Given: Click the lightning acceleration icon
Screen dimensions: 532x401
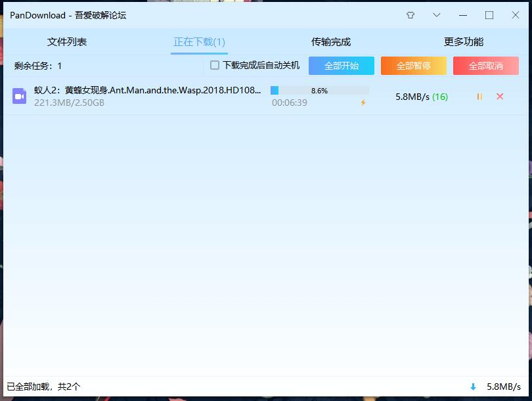Looking at the screenshot, I should [363, 103].
